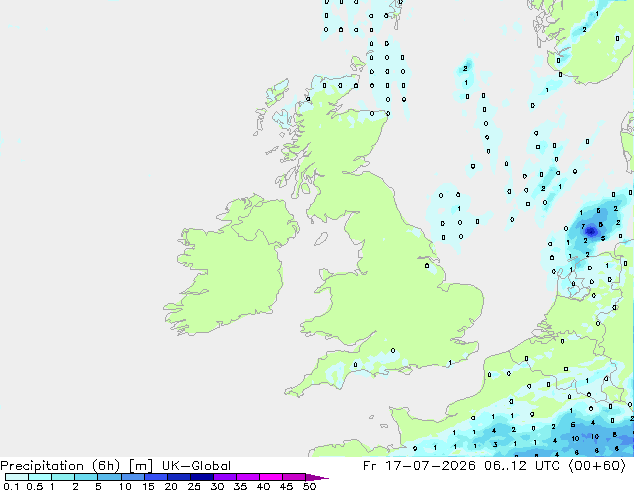Click the "15" legend label

click(148, 486)
